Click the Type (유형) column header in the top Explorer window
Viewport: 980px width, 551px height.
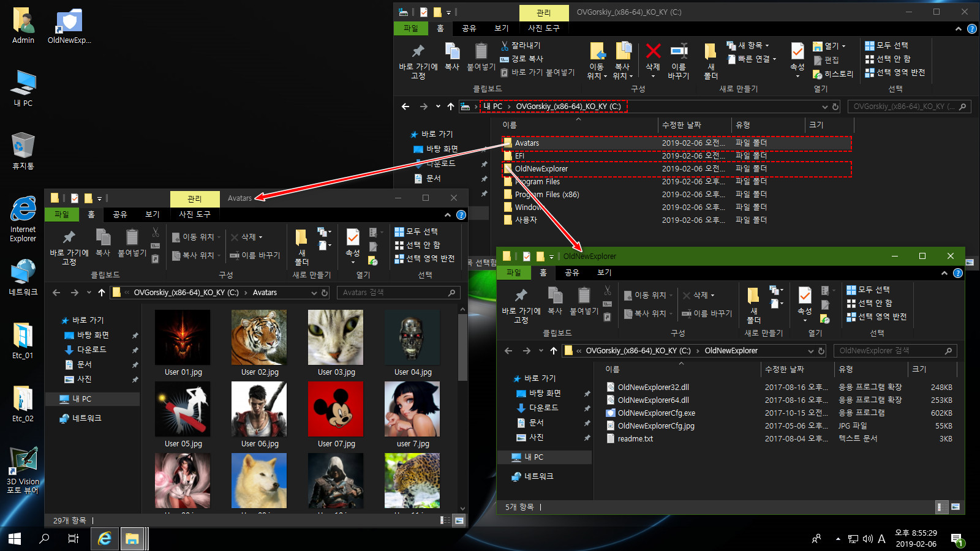tap(768, 125)
